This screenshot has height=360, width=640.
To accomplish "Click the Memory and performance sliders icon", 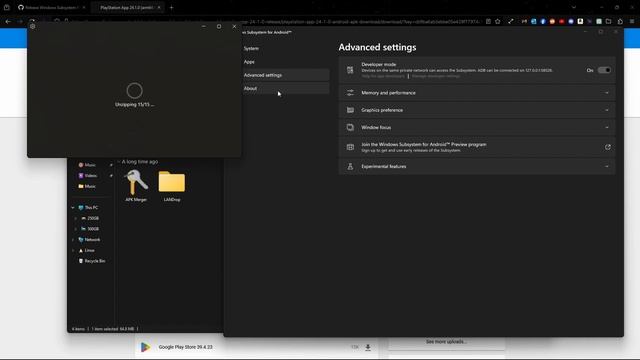I will 350,93.
